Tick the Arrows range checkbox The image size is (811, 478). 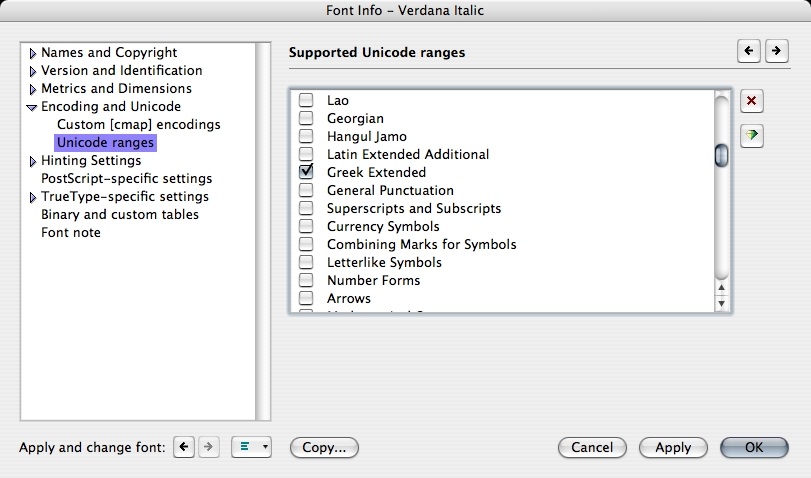pyautogui.click(x=306, y=298)
